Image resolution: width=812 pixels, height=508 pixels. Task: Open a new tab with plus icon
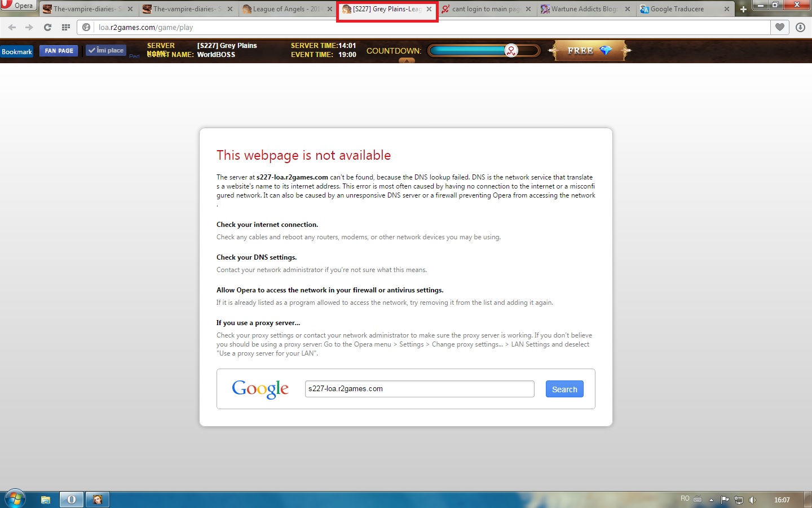[x=743, y=9]
